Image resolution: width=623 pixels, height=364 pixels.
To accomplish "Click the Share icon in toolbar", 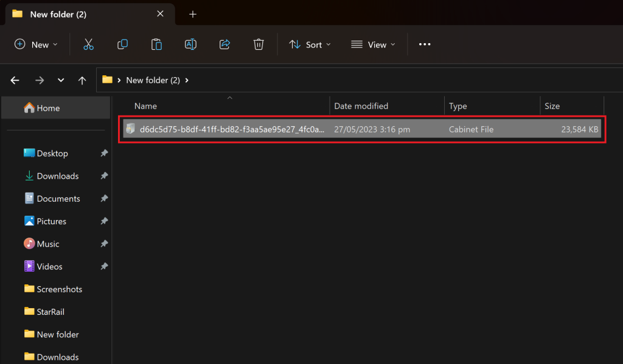I will tap(224, 44).
